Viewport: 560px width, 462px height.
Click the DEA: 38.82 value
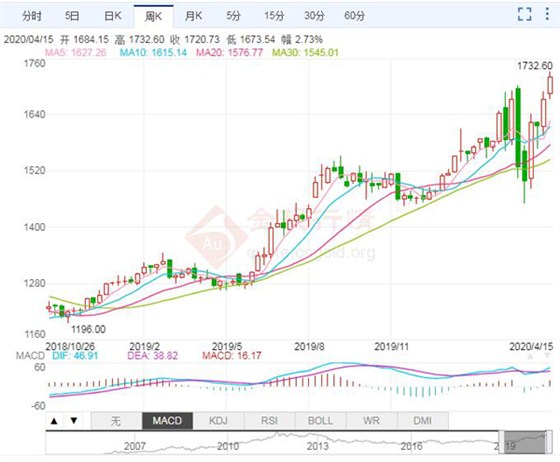coord(152,356)
